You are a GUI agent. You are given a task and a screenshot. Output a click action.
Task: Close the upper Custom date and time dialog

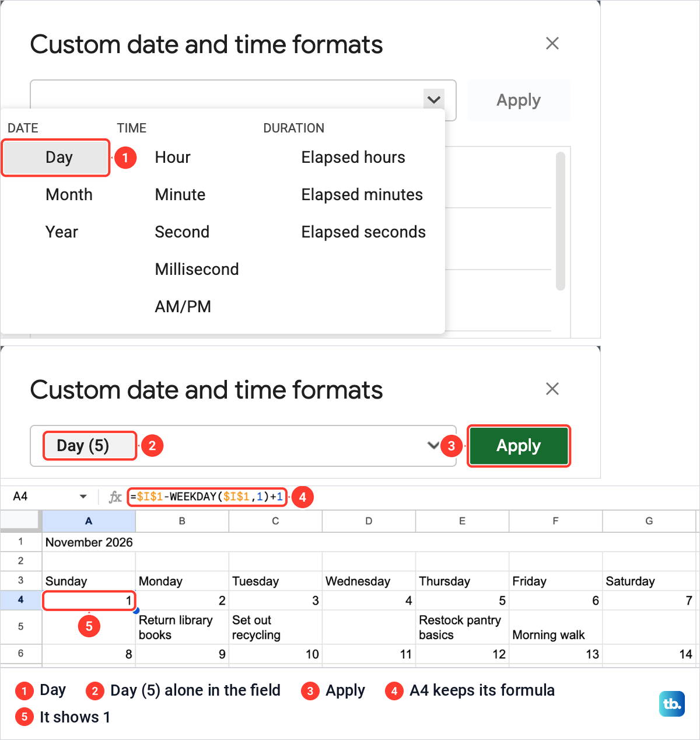552,43
